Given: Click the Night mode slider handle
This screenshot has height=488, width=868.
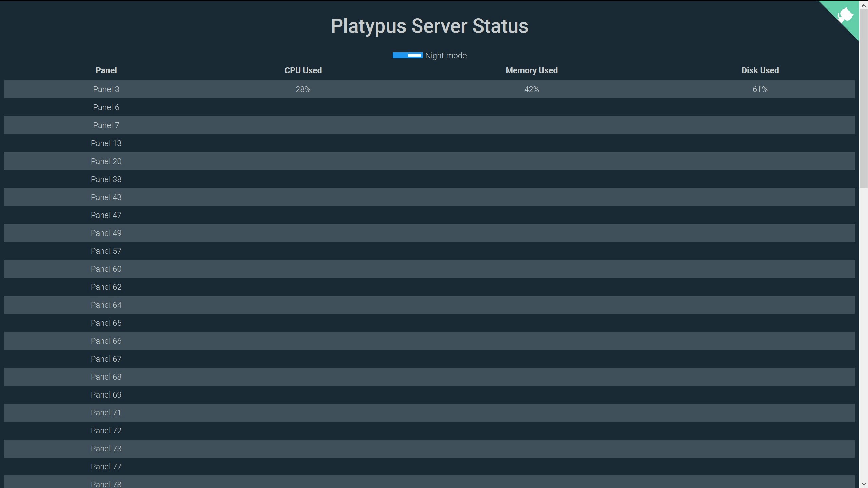Looking at the screenshot, I should (x=415, y=55).
